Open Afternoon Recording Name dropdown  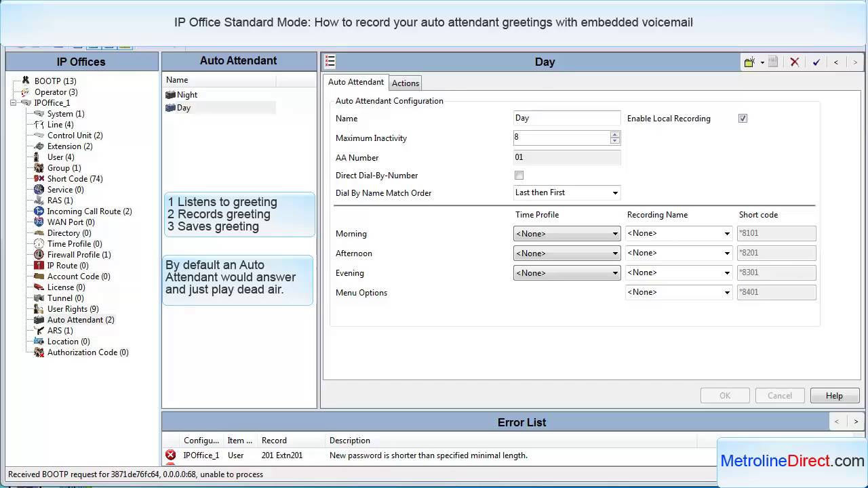coord(727,253)
